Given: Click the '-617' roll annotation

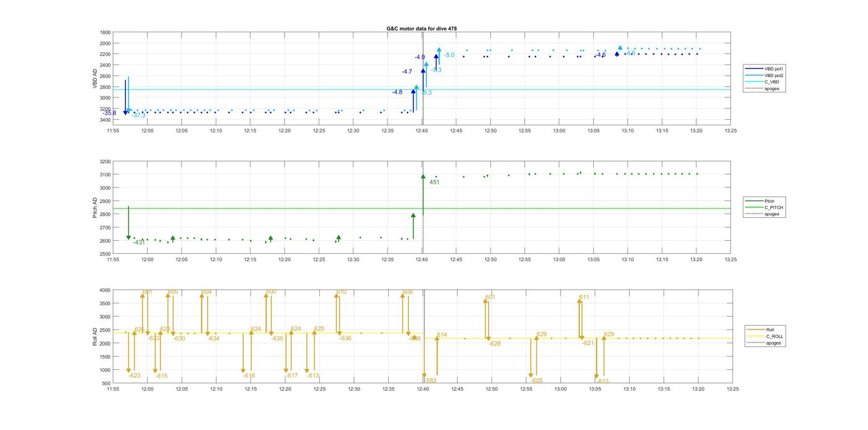Looking at the screenshot, I should click(x=292, y=375).
